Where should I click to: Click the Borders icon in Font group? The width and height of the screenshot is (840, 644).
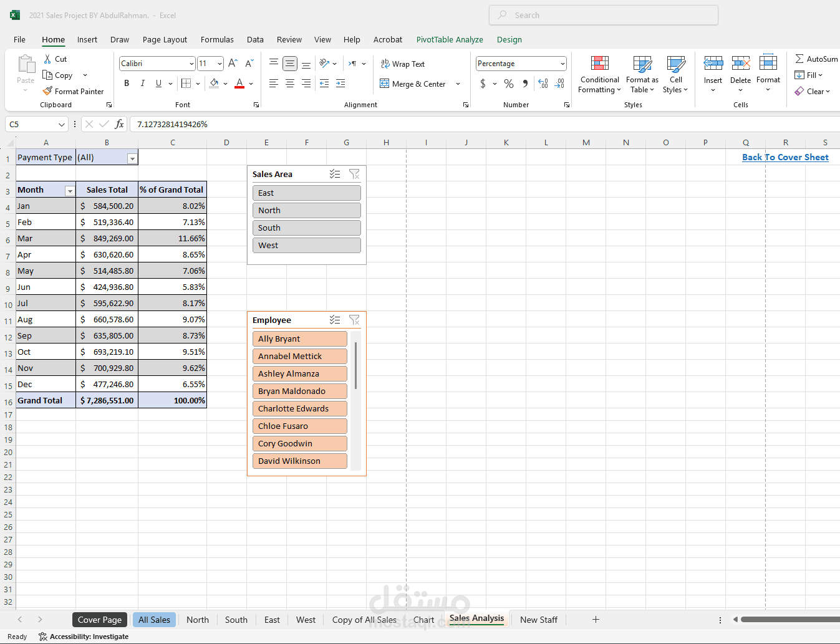point(186,84)
